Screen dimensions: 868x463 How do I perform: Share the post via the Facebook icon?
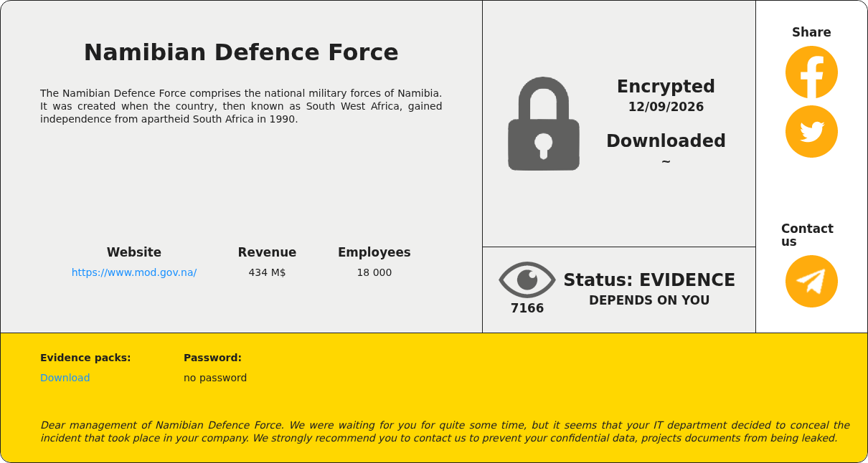(x=811, y=72)
